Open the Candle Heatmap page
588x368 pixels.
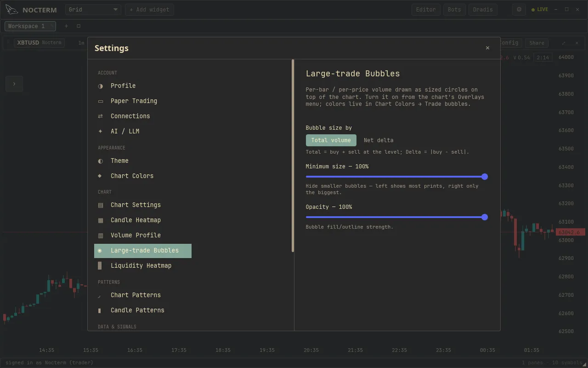(x=143, y=220)
